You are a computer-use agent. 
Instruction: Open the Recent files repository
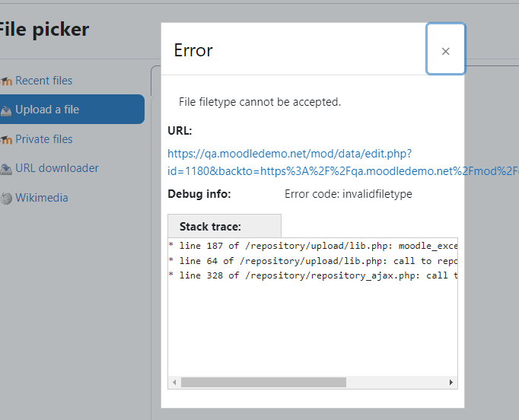pos(43,81)
